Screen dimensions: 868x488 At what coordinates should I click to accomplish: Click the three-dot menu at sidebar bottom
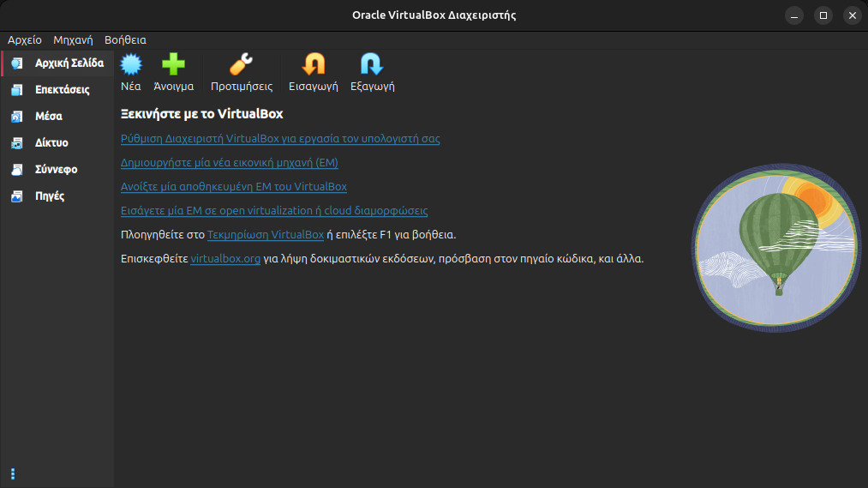point(13,474)
